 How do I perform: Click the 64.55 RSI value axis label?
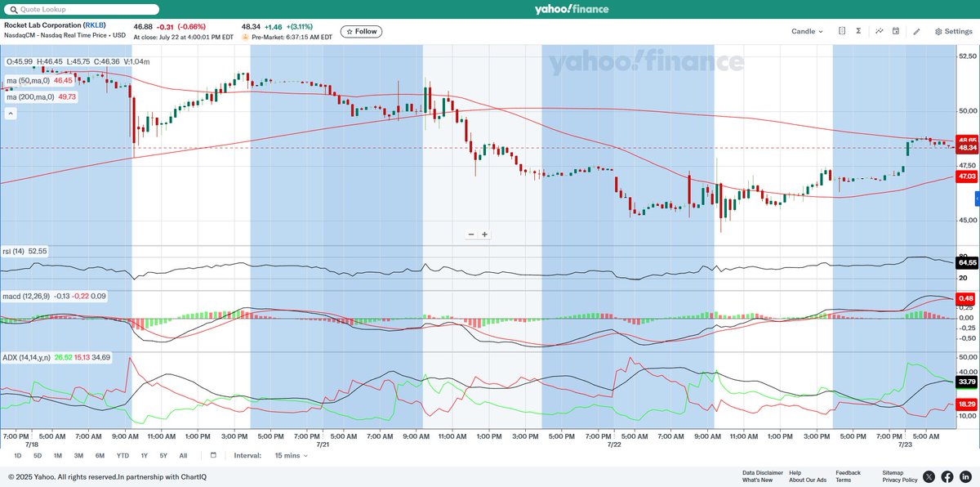[x=968, y=262]
